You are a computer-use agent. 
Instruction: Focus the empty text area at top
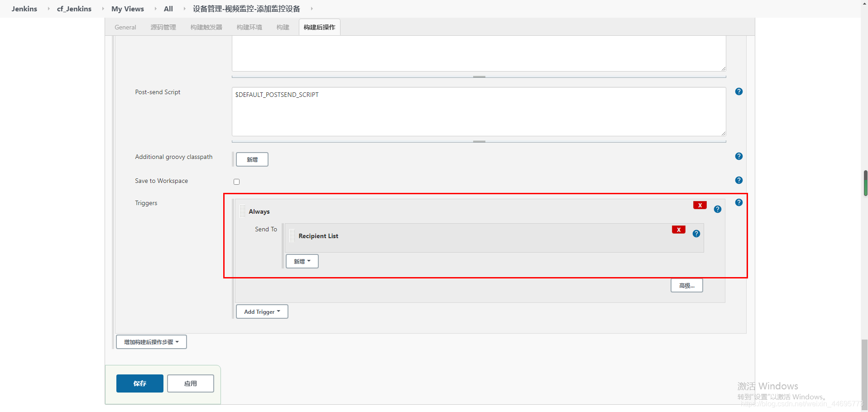pyautogui.click(x=479, y=53)
